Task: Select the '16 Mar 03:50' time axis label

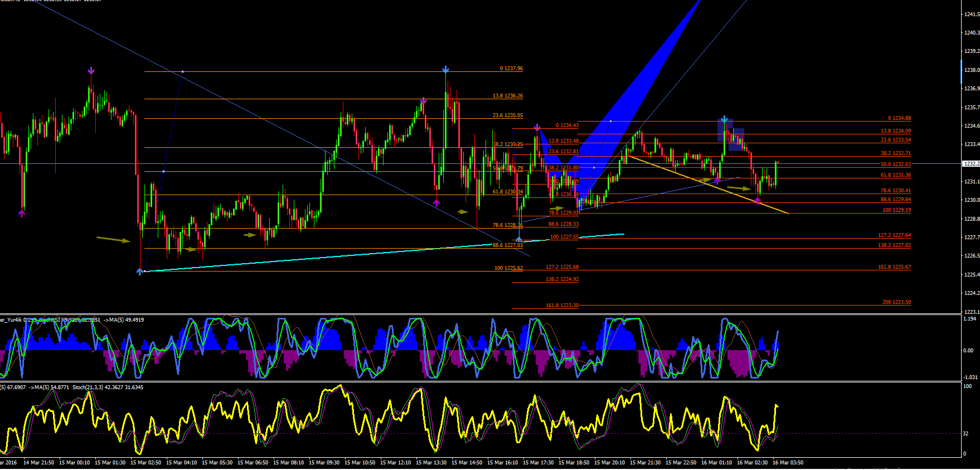Action: (x=788, y=463)
